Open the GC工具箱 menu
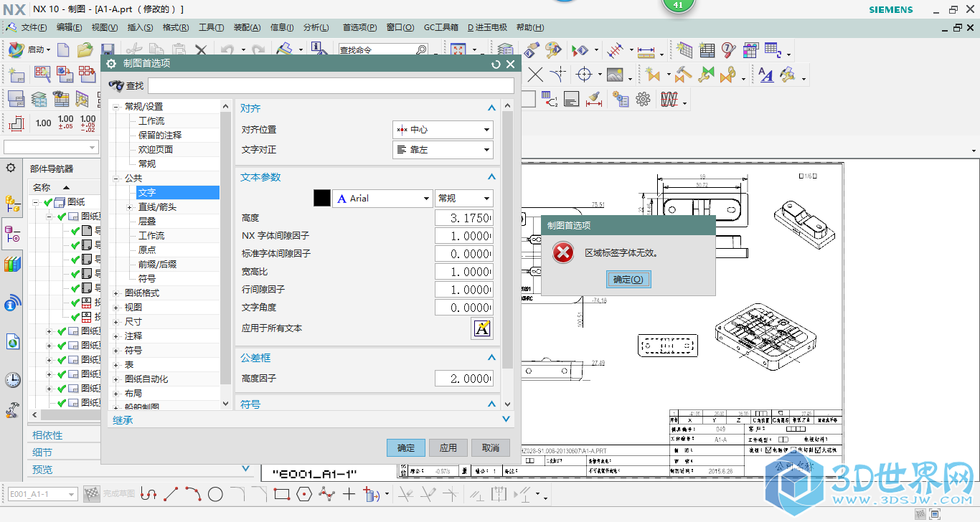Image resolution: width=980 pixels, height=522 pixels. pyautogui.click(x=441, y=27)
